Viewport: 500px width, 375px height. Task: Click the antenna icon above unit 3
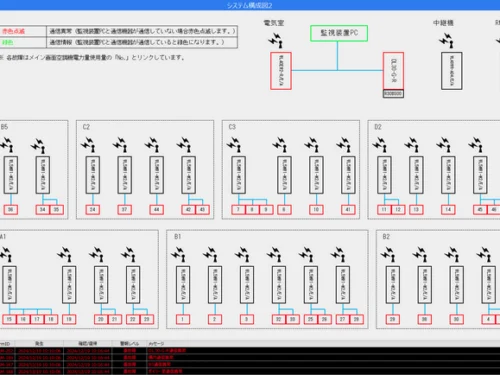(242, 254)
